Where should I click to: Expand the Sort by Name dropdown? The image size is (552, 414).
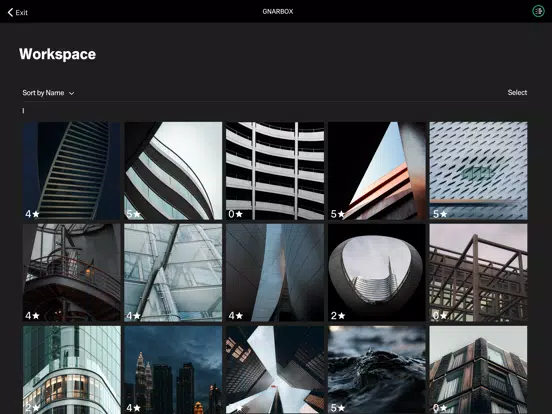[x=48, y=93]
